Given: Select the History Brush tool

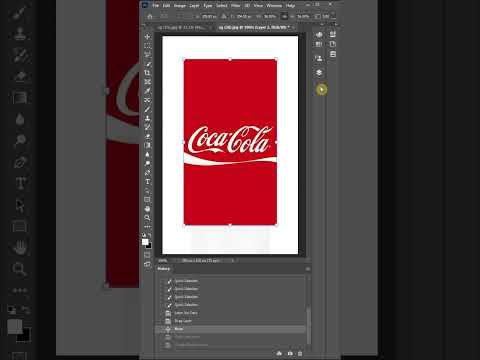Looking at the screenshot, I should tap(147, 127).
